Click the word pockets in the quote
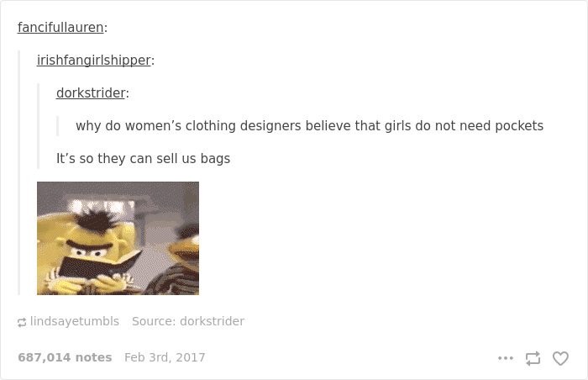588x380 pixels. click(x=519, y=126)
